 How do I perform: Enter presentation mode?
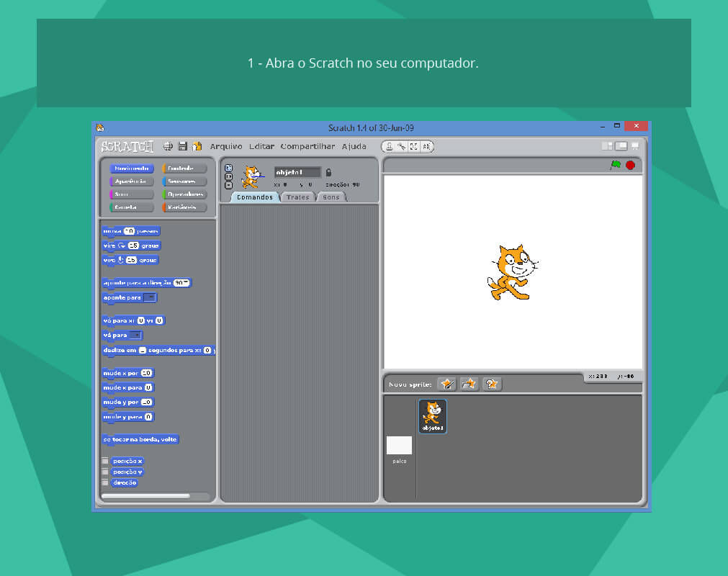pos(635,146)
